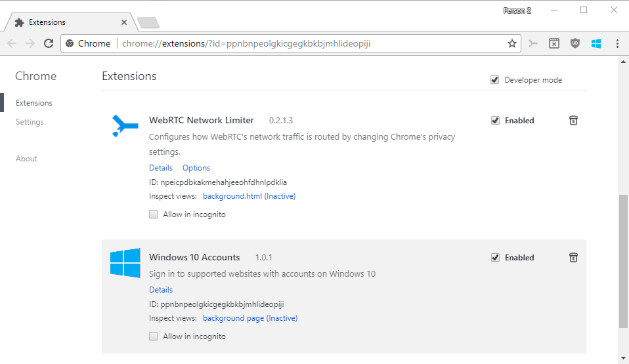Bookmark this page with the star icon
The image size is (629, 364).
point(512,43)
